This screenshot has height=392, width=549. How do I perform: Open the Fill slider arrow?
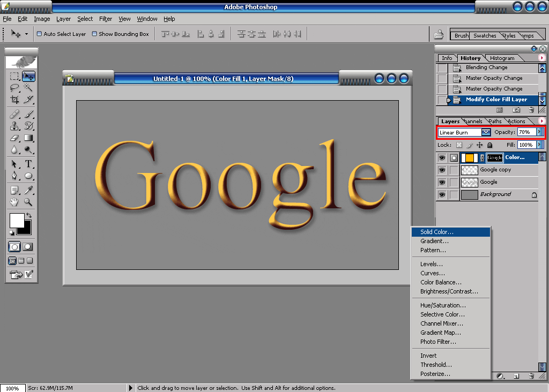click(x=539, y=145)
